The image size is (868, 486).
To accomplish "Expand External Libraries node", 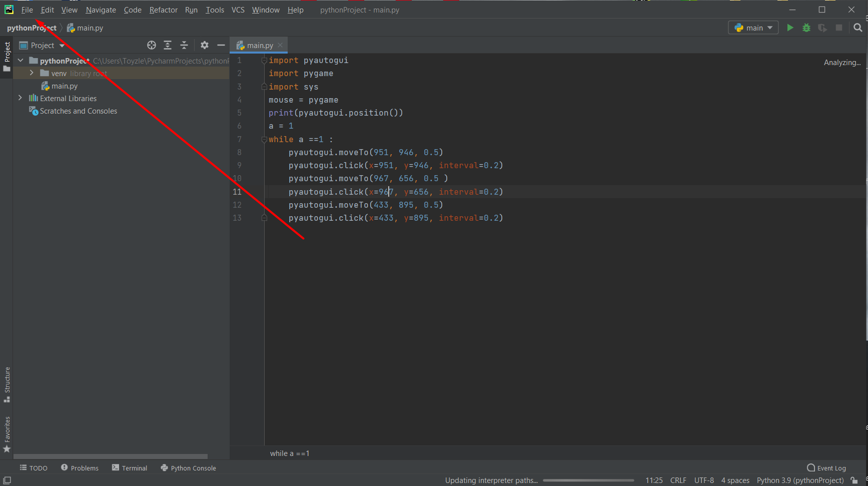I will click(20, 98).
